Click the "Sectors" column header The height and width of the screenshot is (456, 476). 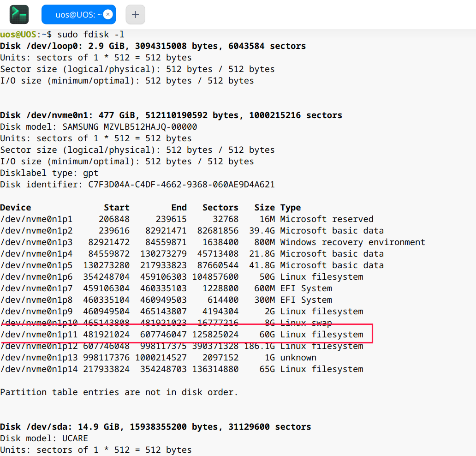click(220, 208)
